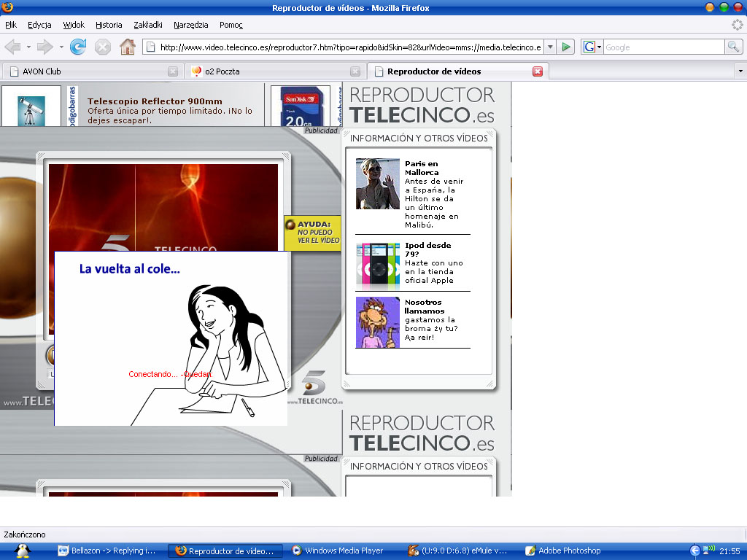Click the AYUDA no puedo ver video button
The image size is (747, 560).
coord(313,232)
